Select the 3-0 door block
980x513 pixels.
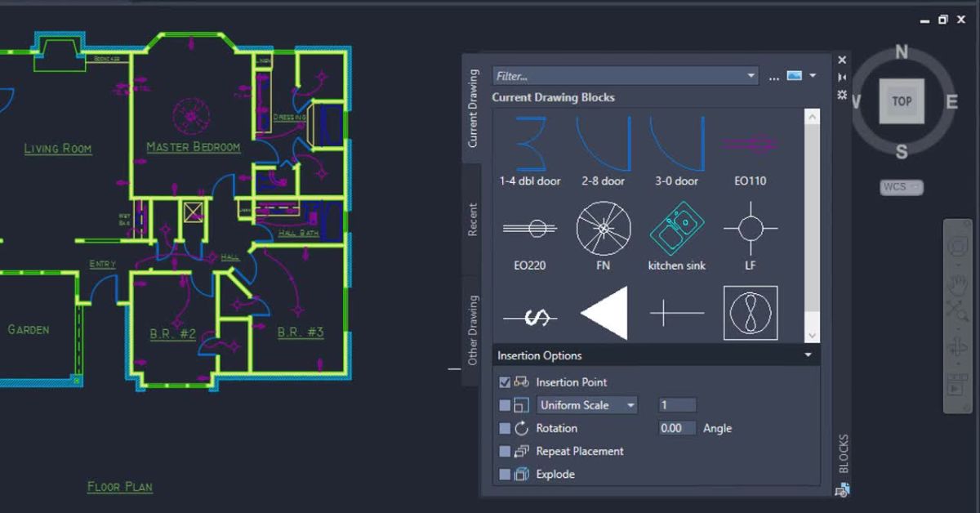(x=677, y=145)
